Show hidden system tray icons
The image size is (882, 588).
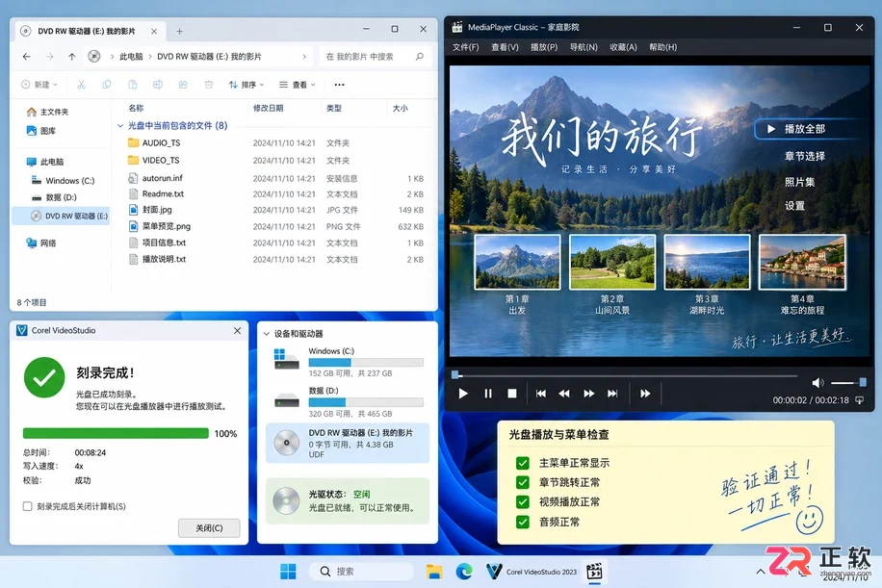pyautogui.click(x=761, y=571)
